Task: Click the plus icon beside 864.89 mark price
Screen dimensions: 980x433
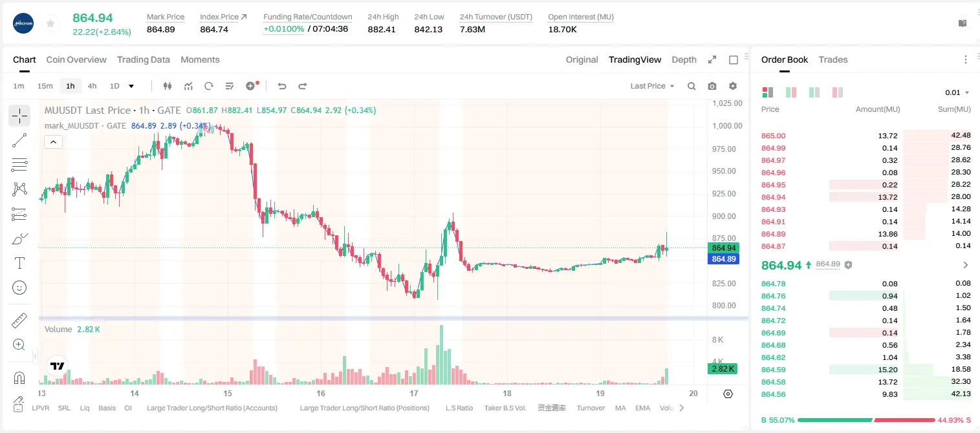Action: (848, 265)
